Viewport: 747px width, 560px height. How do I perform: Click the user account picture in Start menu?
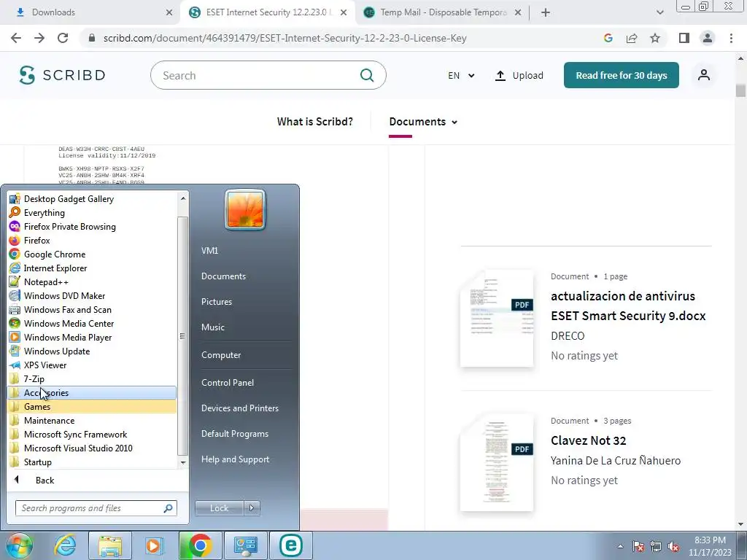point(245,209)
